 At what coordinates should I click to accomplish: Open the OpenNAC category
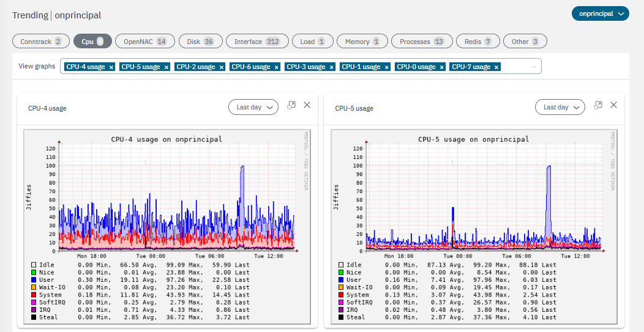144,42
